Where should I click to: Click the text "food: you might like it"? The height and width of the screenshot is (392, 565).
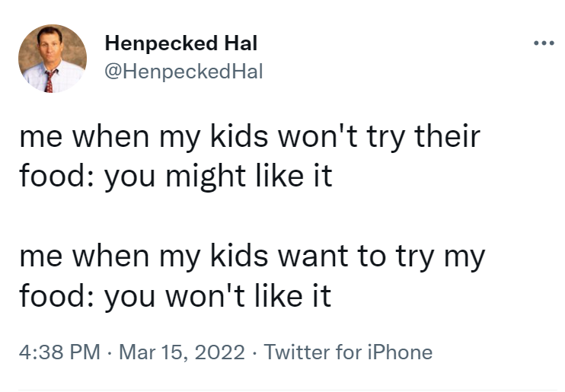pyautogui.click(x=176, y=176)
